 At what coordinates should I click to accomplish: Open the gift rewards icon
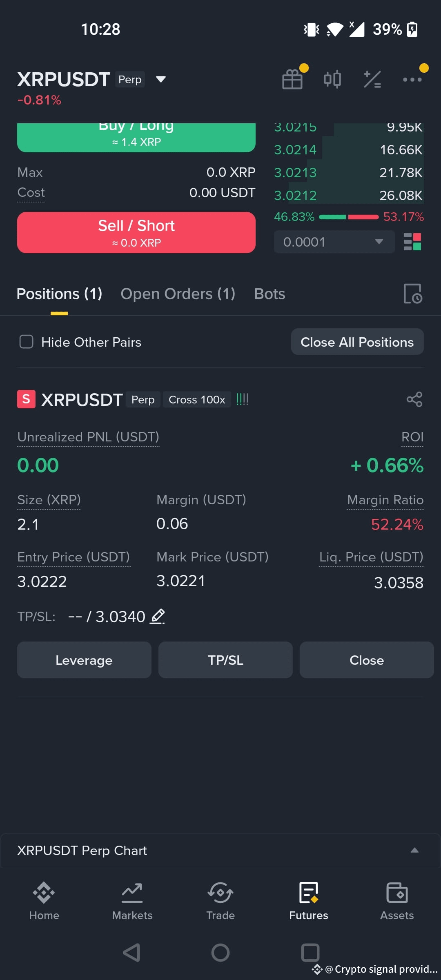click(293, 79)
